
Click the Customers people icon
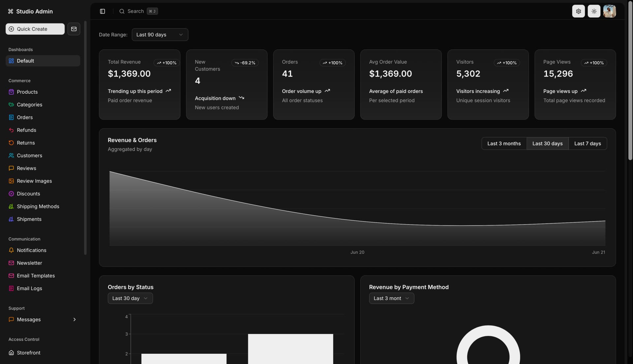click(x=11, y=156)
